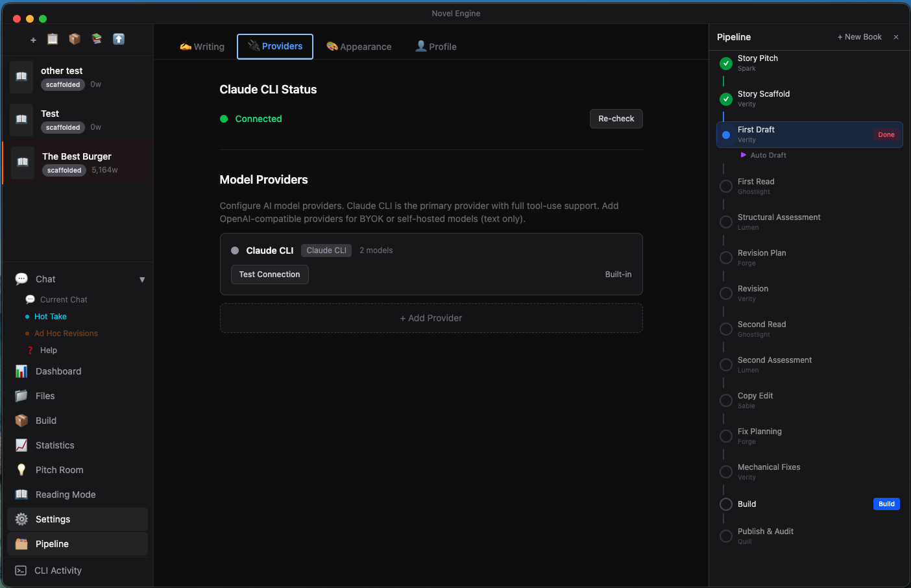
Task: Click the Publish & Audit stage circle
Action: [x=726, y=536]
